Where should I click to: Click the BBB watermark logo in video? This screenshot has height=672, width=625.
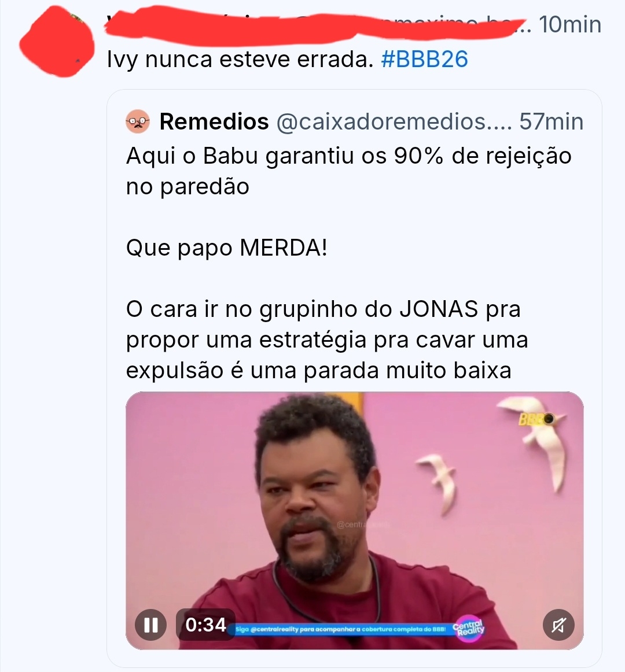(x=536, y=419)
